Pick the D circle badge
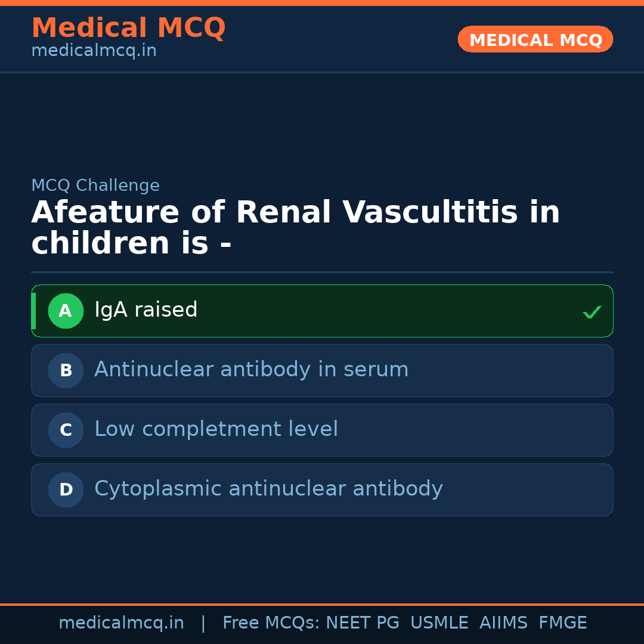644x644 pixels. pyautogui.click(x=66, y=490)
